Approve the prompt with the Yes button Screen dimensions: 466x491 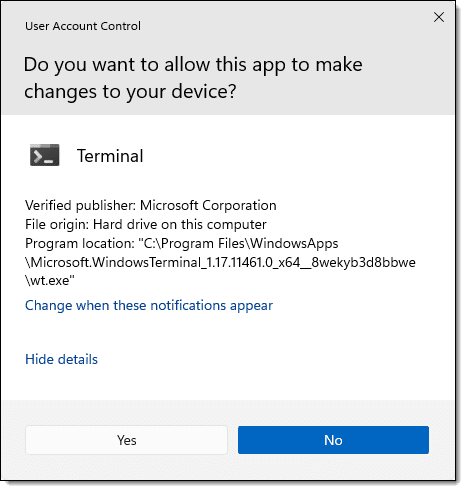click(x=126, y=440)
